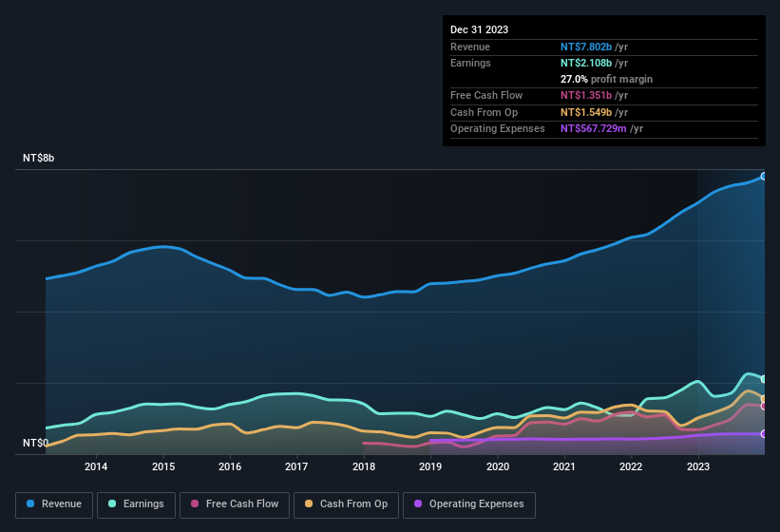This screenshot has width=780, height=532.
Task: Click the NT$8b y-axis label
Action: point(38,158)
